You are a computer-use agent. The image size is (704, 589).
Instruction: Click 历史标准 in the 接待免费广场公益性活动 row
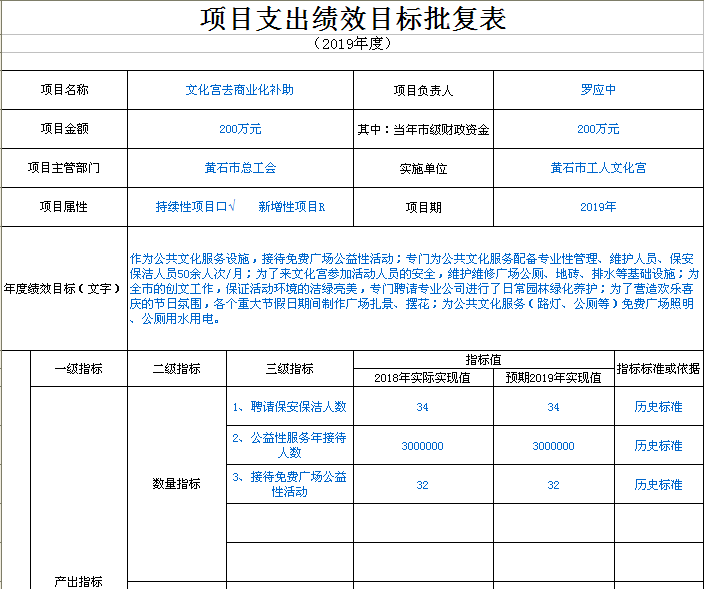(x=658, y=485)
